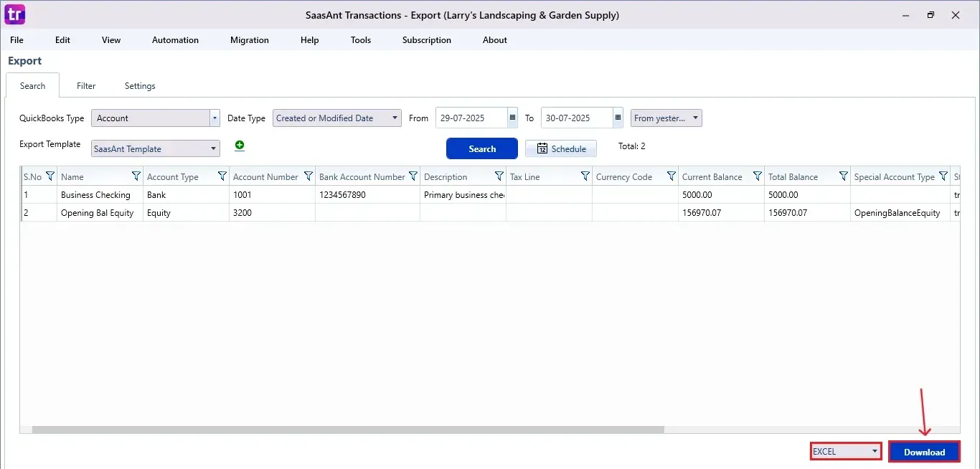Viewport: 980px width, 469px height.
Task: Filter the Current Balance column
Action: click(758, 176)
